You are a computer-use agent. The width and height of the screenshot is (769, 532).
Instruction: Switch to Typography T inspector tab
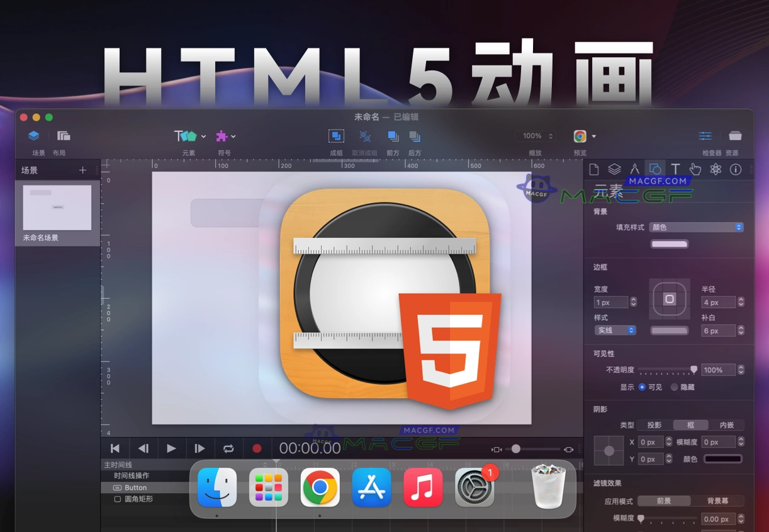point(675,169)
